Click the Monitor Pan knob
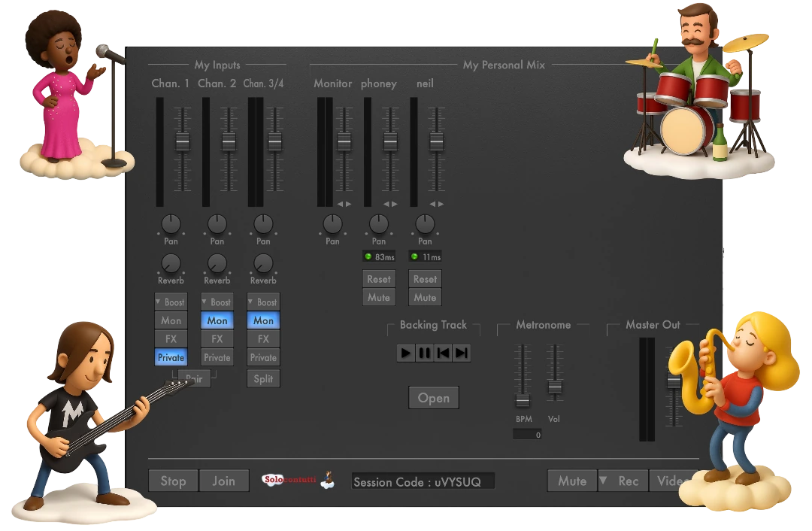This screenshot has width=812, height=531. pyautogui.click(x=332, y=224)
